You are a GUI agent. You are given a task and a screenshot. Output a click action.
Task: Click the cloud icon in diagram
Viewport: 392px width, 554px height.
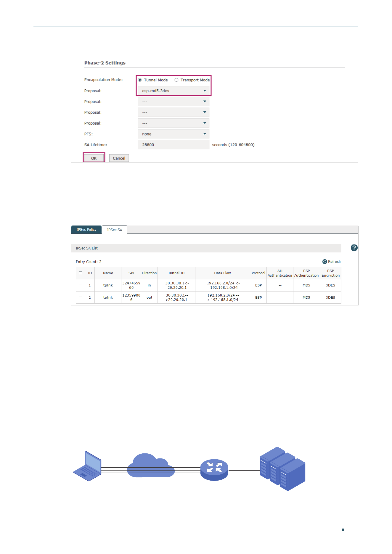[x=151, y=466]
